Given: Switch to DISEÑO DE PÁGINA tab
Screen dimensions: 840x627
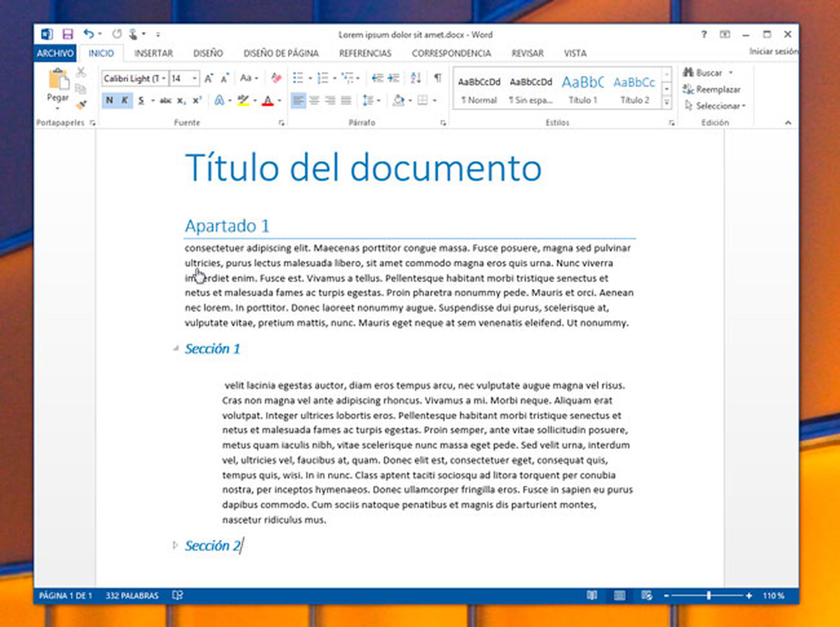Looking at the screenshot, I should pyautogui.click(x=281, y=53).
